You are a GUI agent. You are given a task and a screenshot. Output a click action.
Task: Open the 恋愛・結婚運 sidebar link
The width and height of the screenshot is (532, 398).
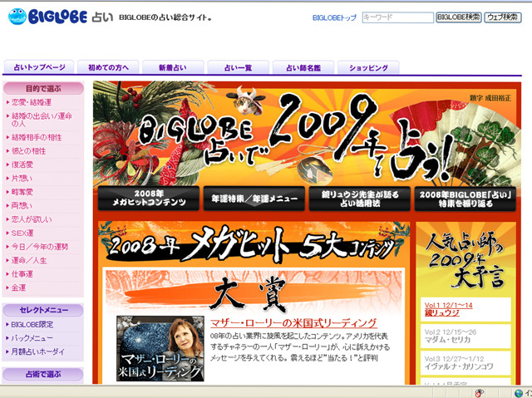[32, 102]
